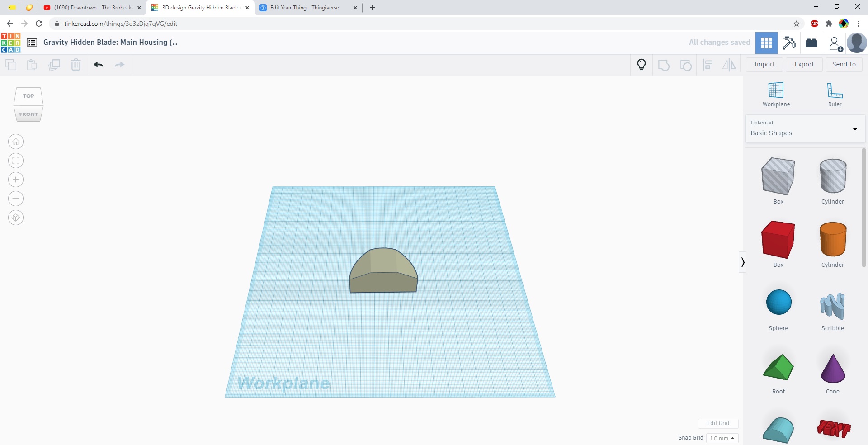
Task: Open the design list menu icon
Action: (32, 43)
